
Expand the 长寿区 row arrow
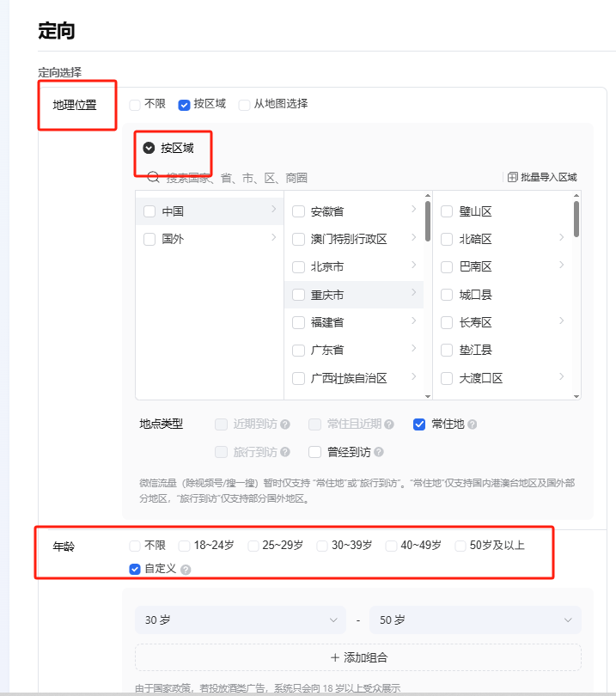pos(561,321)
